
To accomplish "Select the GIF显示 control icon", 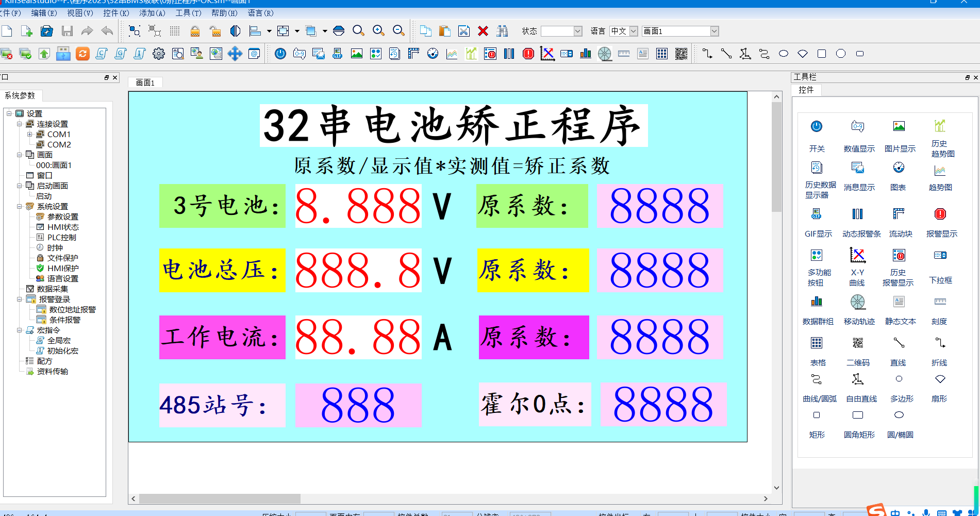I will [816, 213].
